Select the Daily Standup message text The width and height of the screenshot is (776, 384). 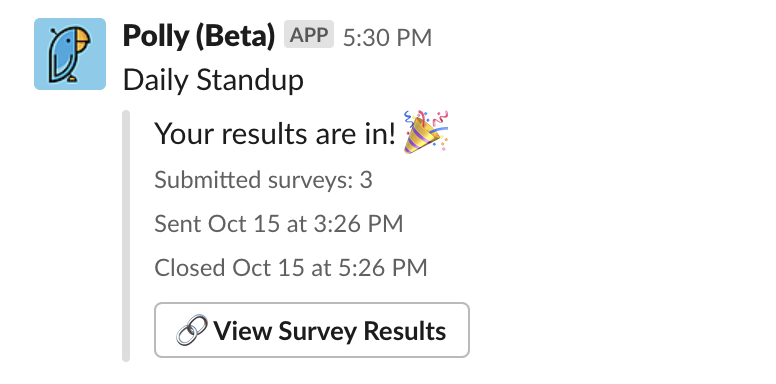pos(213,80)
